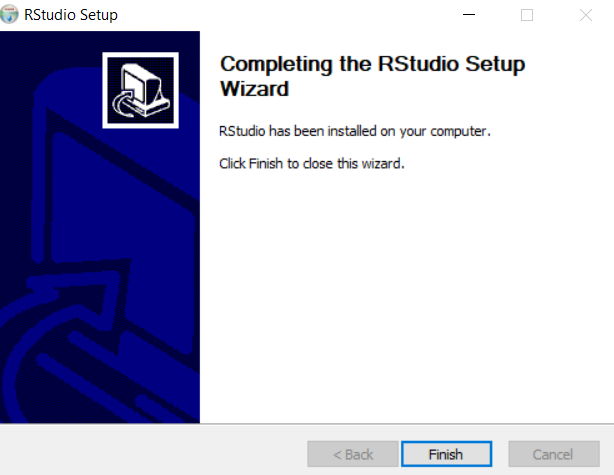Click the installer computer icon in banner
Screen dimensions: 614x475
click(141, 90)
